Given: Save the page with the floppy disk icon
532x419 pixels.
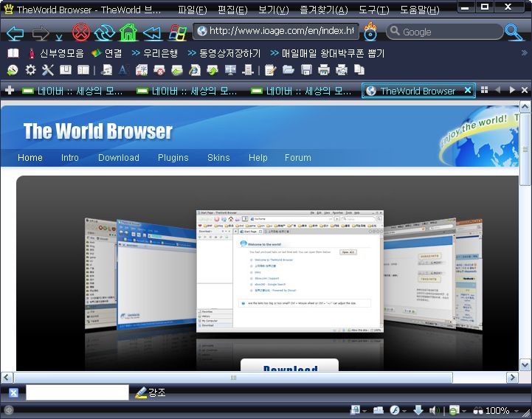Looking at the screenshot, I should coord(306,70).
